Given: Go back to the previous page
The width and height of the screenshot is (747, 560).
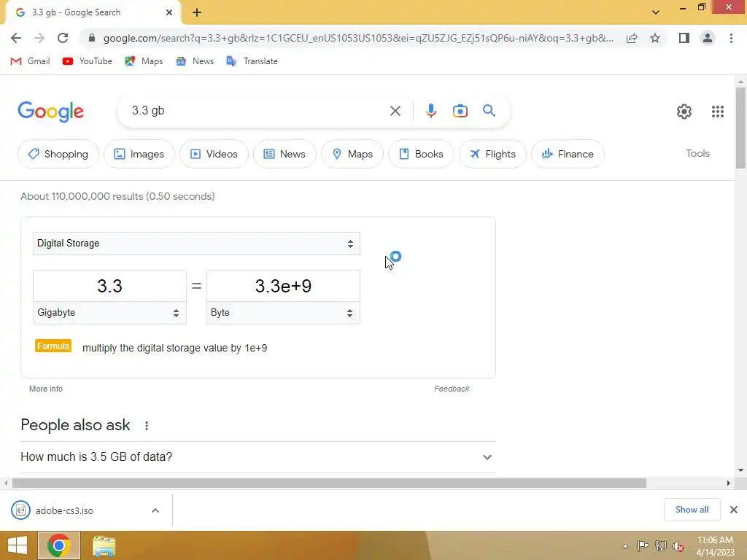Looking at the screenshot, I should coord(16,38).
